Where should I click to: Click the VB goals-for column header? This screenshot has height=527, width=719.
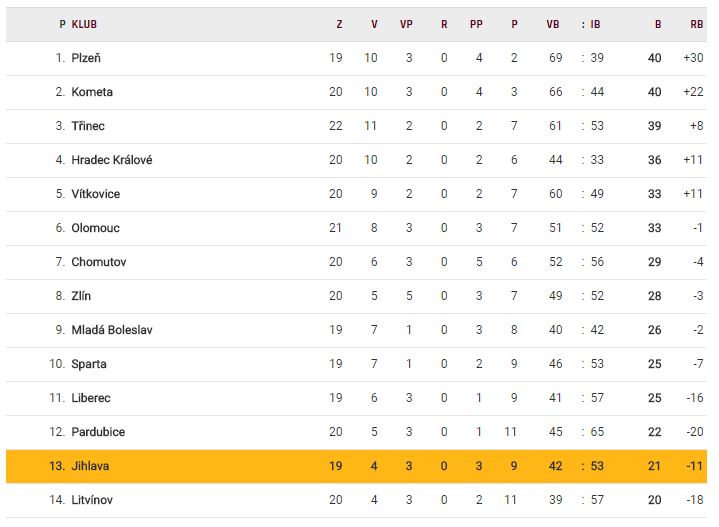click(552, 24)
